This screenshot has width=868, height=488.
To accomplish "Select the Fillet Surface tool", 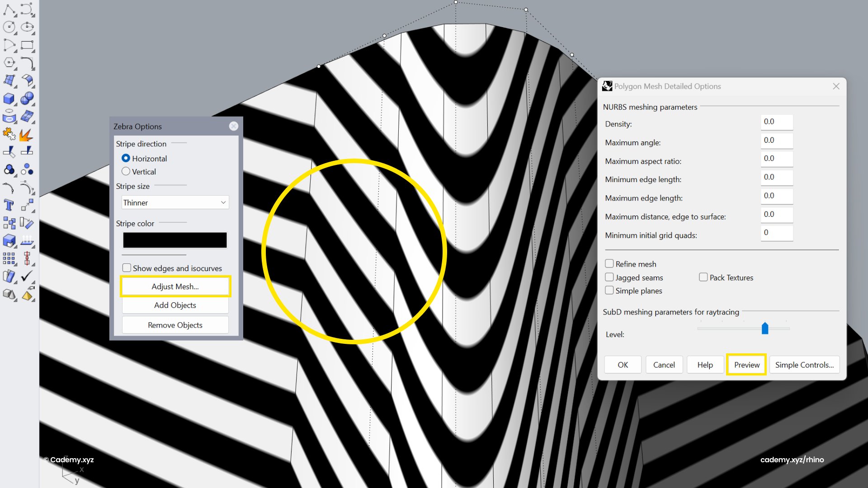I will click(27, 80).
